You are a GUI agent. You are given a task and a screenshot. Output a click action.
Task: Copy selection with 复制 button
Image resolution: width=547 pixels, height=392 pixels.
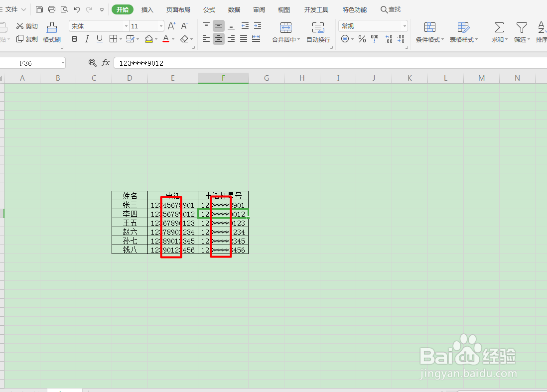(x=27, y=39)
